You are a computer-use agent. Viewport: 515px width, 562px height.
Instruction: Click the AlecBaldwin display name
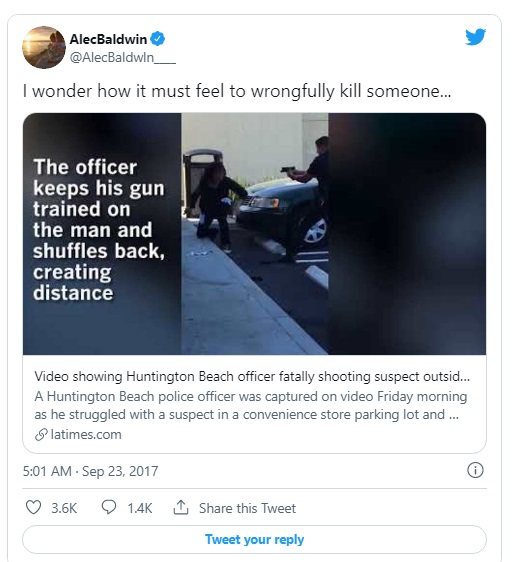pyautogui.click(x=108, y=39)
